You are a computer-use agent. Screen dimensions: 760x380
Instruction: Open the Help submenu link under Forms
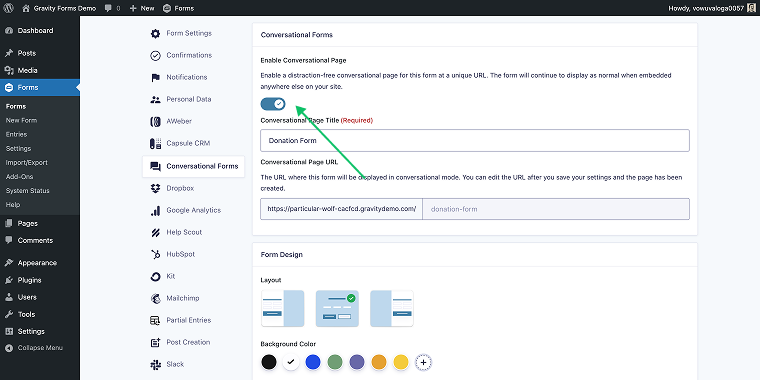click(x=13, y=205)
